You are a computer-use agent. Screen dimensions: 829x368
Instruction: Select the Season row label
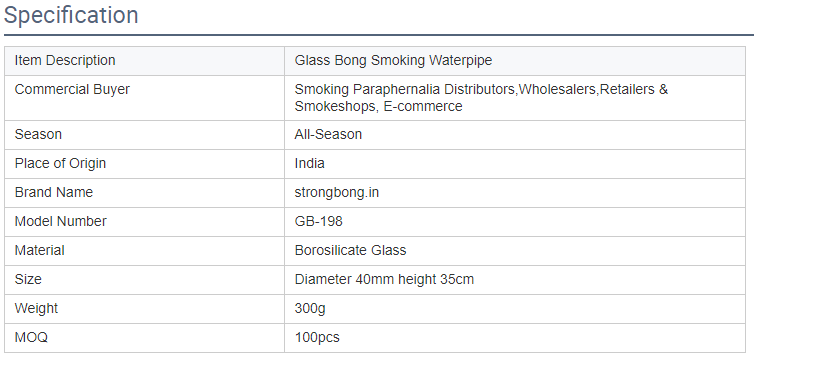point(38,134)
